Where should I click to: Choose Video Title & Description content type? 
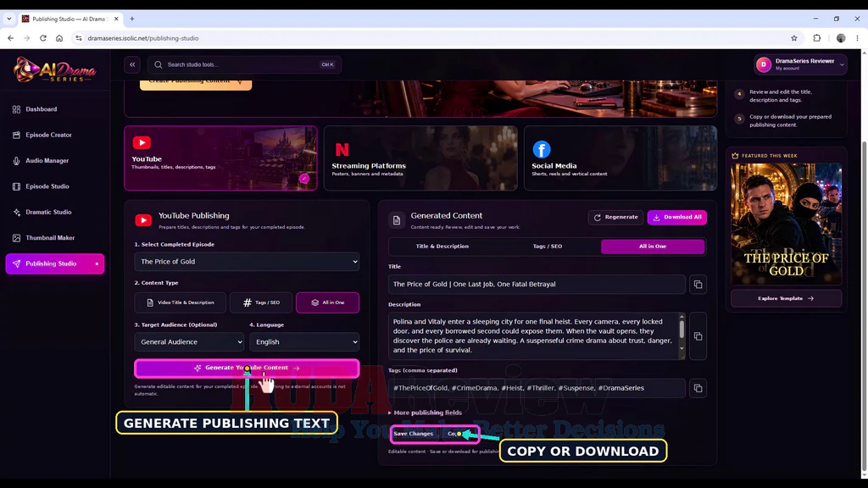181,302
